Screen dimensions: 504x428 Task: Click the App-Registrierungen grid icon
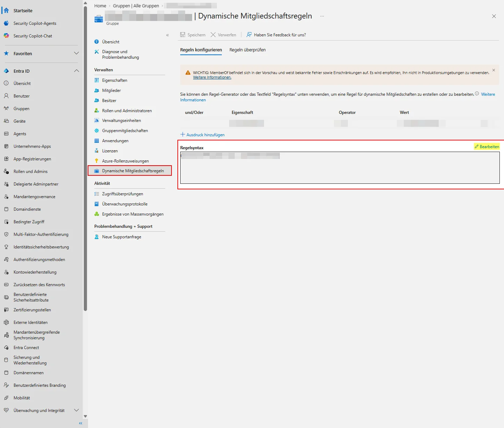[x=6, y=159]
